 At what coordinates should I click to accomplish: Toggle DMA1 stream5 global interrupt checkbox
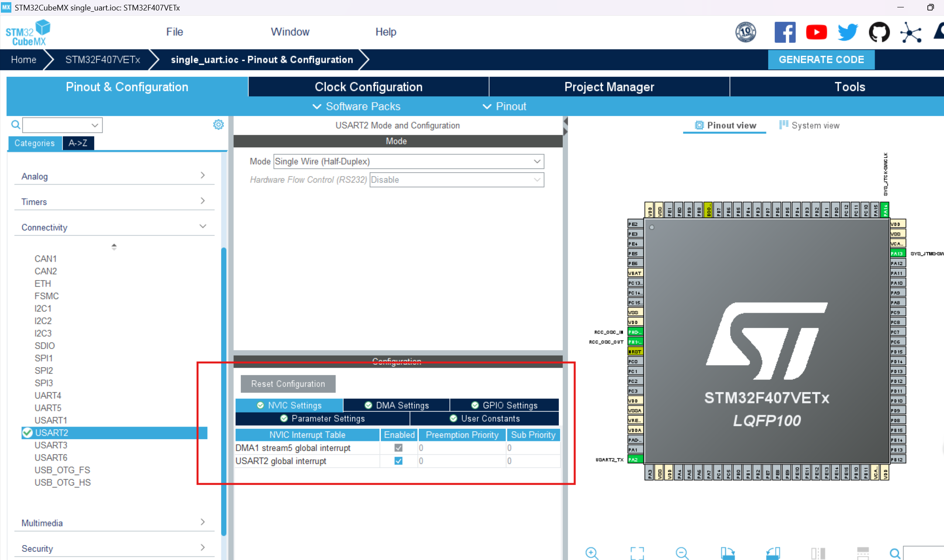point(398,448)
